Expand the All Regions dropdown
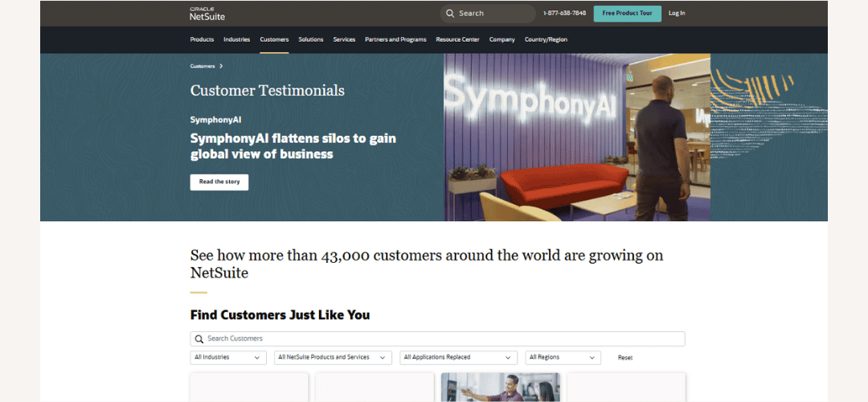The width and height of the screenshot is (868, 402). point(563,358)
